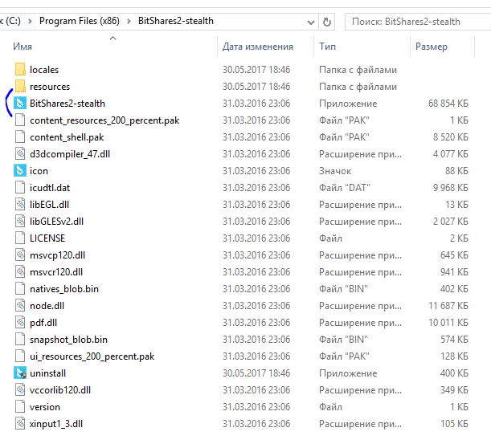Click the libEGL.dll file icon
This screenshot has height=448, width=491.
(x=20, y=205)
